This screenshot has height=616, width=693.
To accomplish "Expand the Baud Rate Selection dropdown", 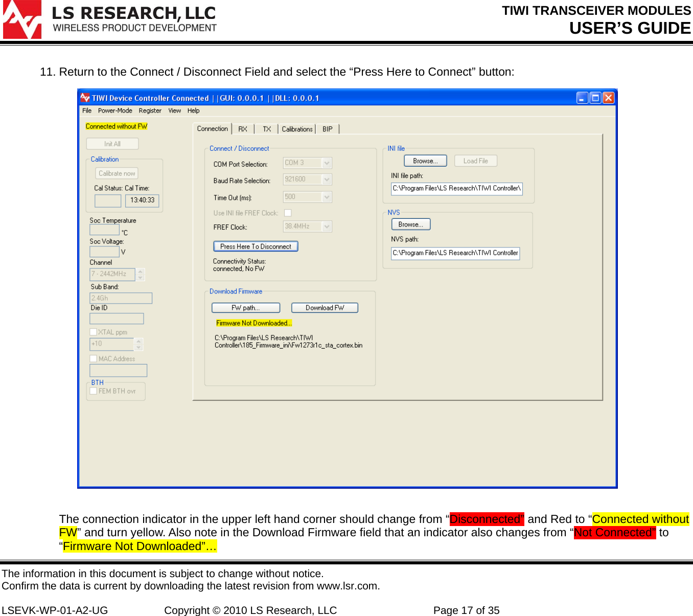I will click(x=327, y=179).
